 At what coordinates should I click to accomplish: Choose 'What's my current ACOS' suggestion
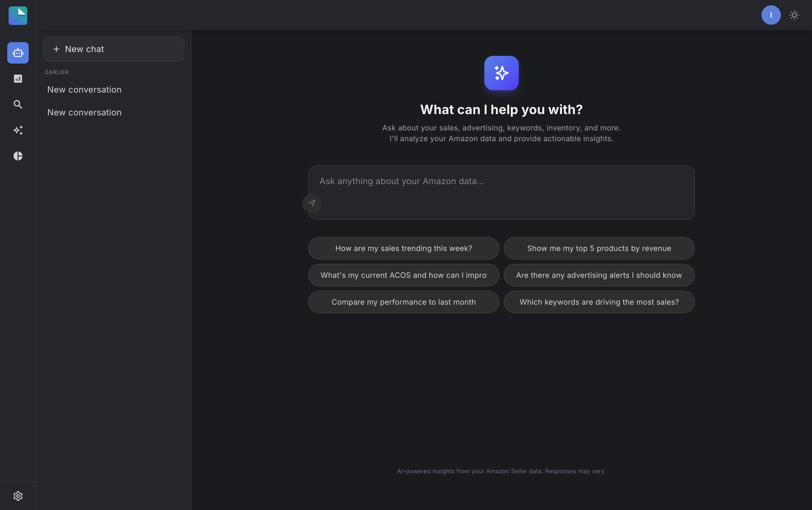click(x=404, y=275)
